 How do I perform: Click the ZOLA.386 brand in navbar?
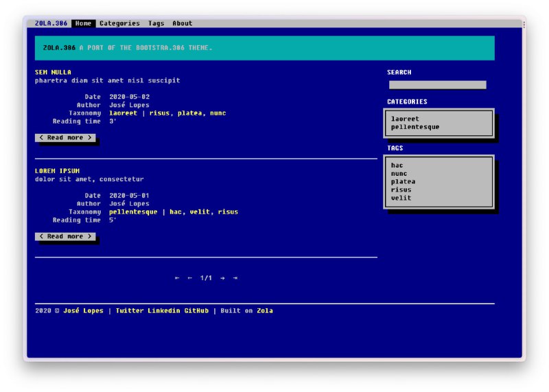(x=51, y=23)
